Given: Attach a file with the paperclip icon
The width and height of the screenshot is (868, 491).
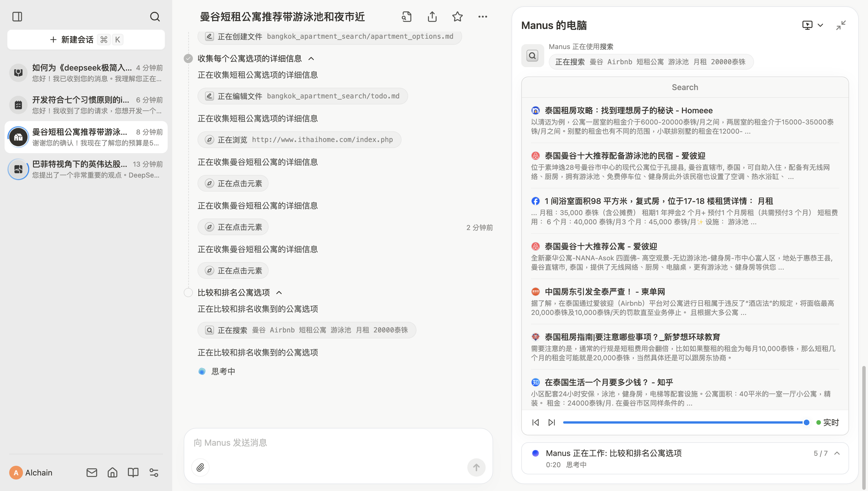Looking at the screenshot, I should click(200, 467).
